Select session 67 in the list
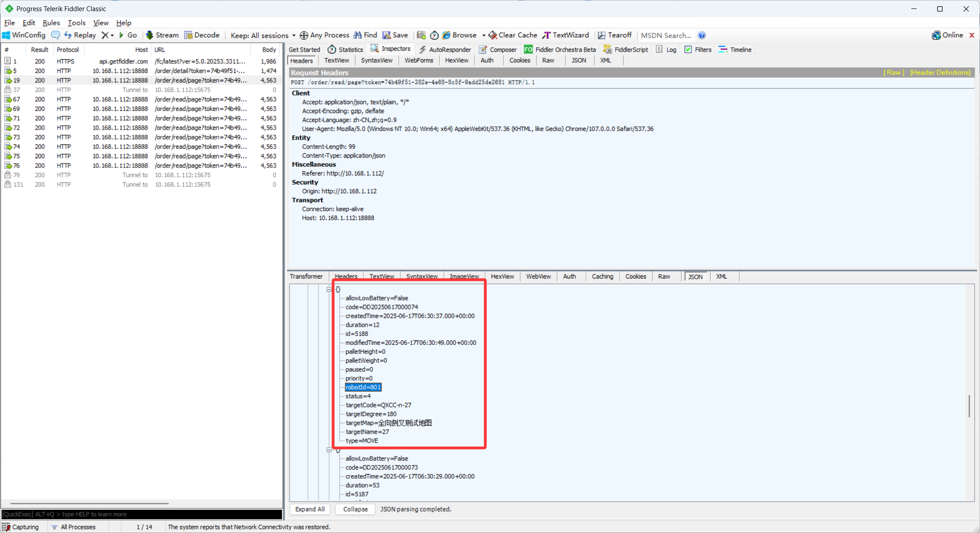This screenshot has width=980, height=533. 141,99
